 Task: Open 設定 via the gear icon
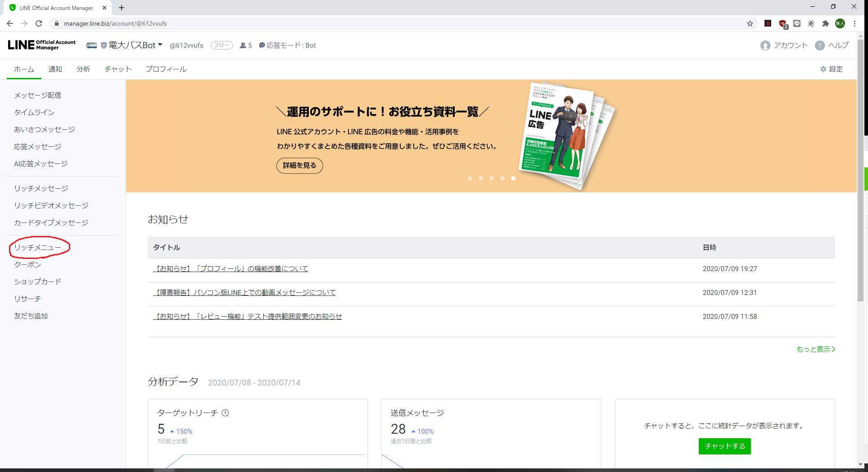[x=822, y=69]
